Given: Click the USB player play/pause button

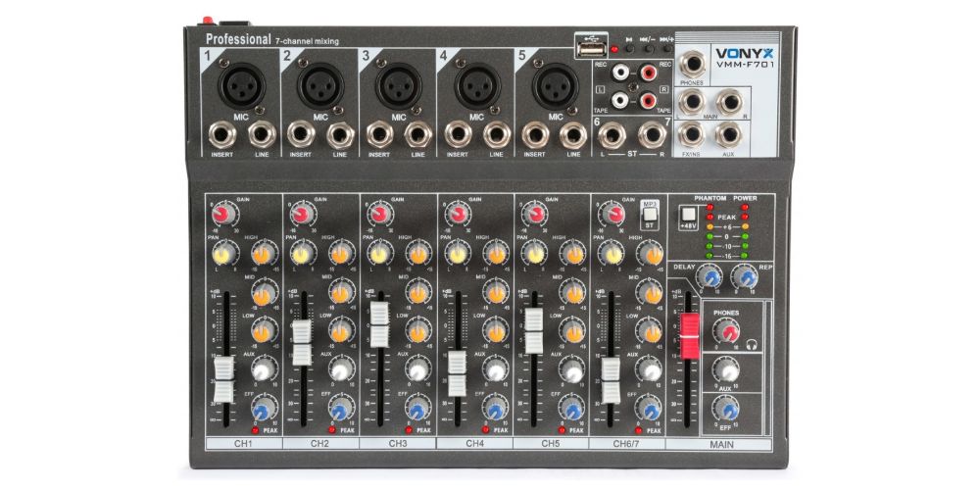Looking at the screenshot, I should pos(630,48).
